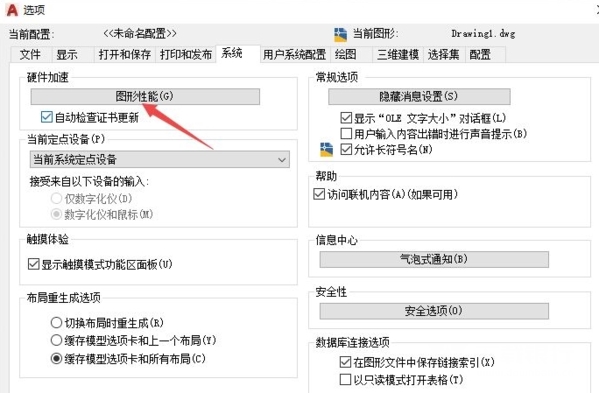Screen dimensions: 599x393
Task: Click the 图形性能(G) button
Action: pos(145,97)
